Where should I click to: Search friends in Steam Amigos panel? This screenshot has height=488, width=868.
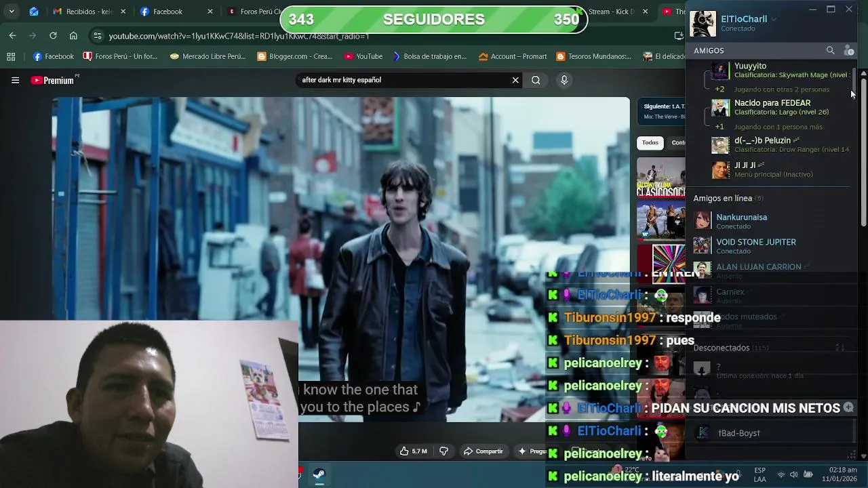[830, 50]
